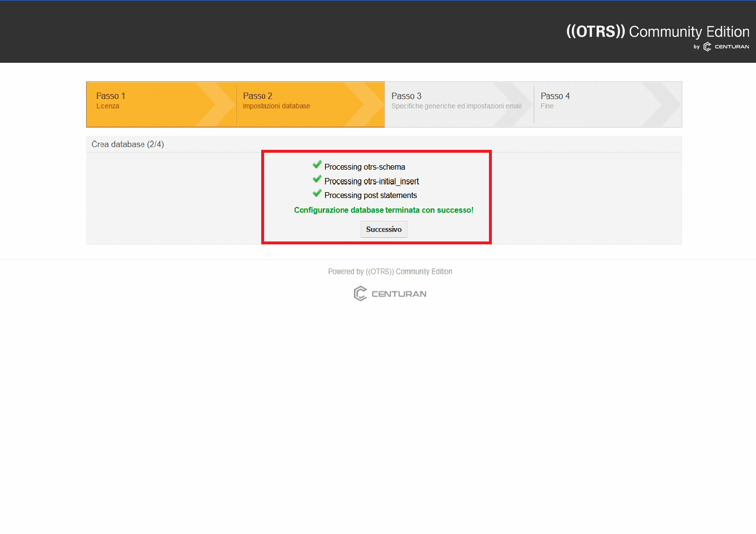The height and width of the screenshot is (534, 756).
Task: Click the 'Processing otrs-initial_insert' text
Action: (x=372, y=181)
